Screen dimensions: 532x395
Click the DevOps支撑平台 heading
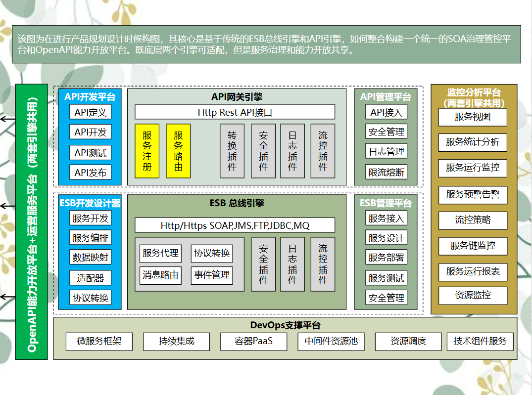286,325
